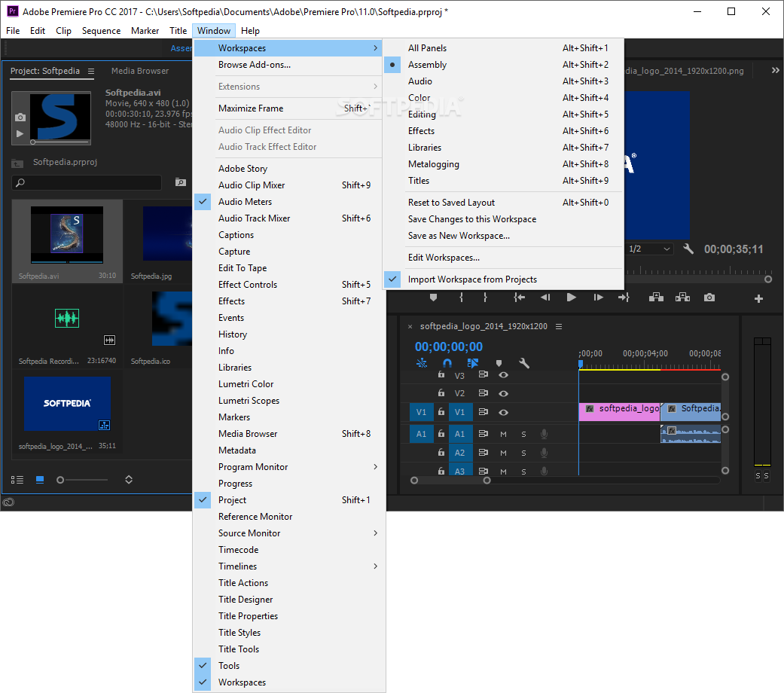Go to Out point in program monitor
The width and height of the screenshot is (784, 693).
click(624, 298)
